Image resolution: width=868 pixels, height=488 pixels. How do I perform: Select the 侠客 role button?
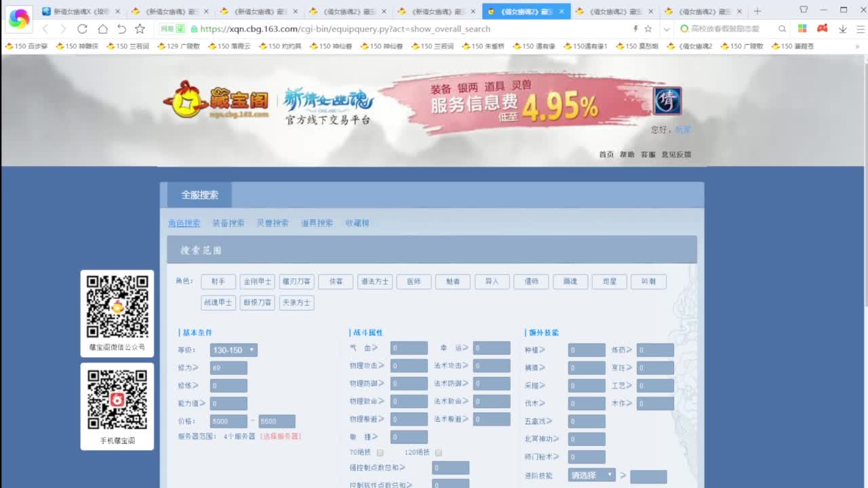pos(336,282)
